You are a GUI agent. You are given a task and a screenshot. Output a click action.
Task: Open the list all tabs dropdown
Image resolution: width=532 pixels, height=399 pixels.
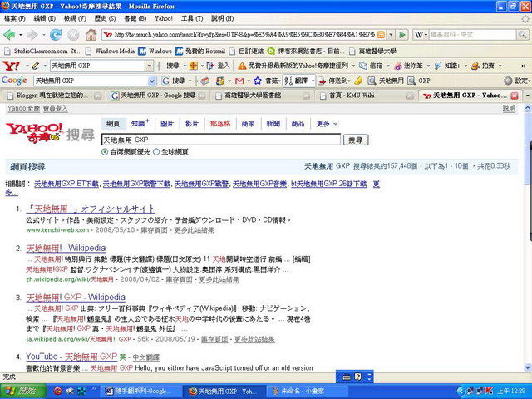[527, 96]
